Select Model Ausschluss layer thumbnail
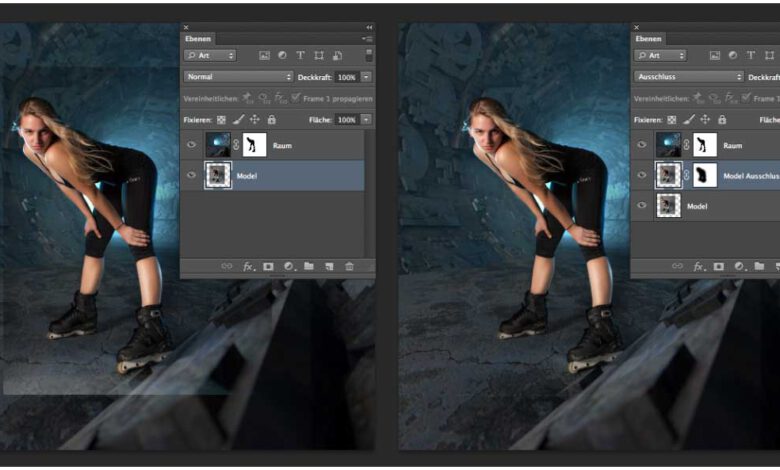The image size is (780, 470). pyautogui.click(x=668, y=175)
